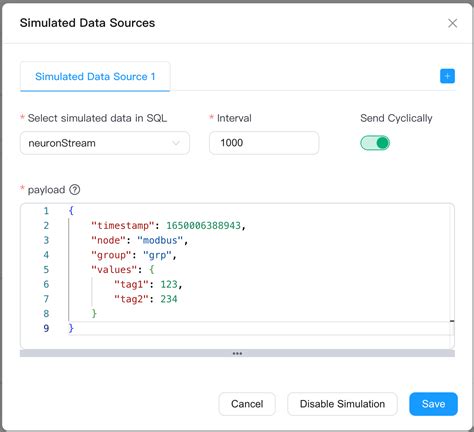Toggle the Send Cyclically switch
Viewport: 474px width, 432px height.
click(x=375, y=143)
